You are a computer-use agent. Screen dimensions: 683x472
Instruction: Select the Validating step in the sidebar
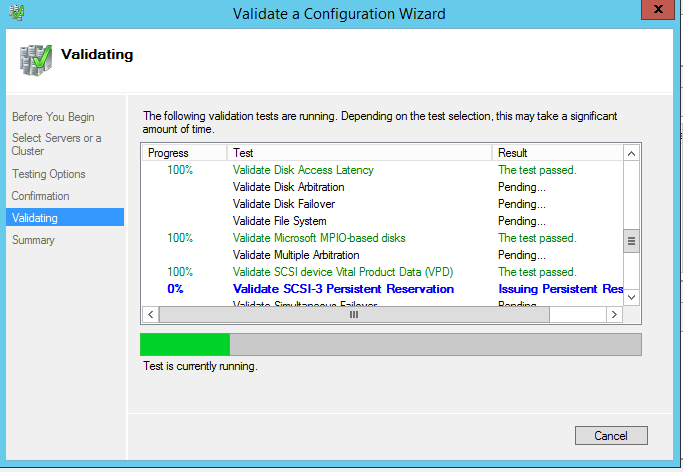click(x=35, y=218)
